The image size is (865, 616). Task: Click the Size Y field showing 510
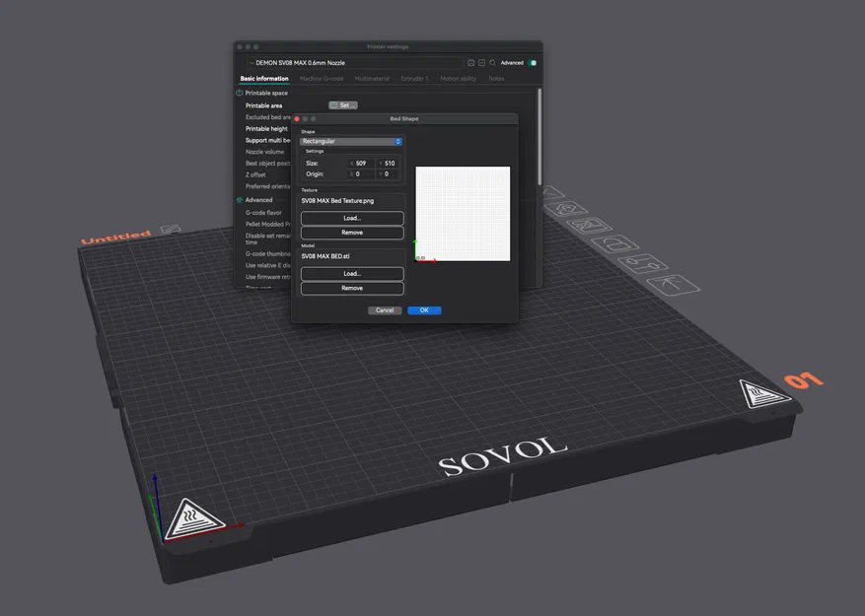click(389, 164)
